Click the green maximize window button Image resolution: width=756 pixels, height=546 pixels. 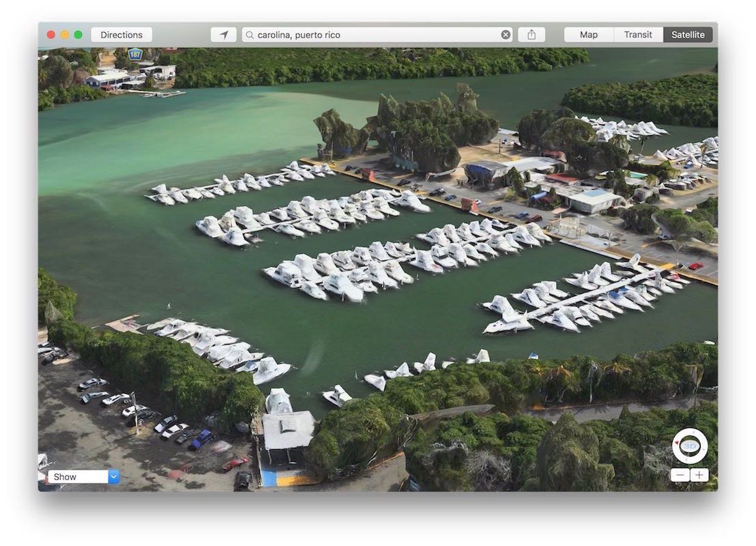[x=78, y=35]
